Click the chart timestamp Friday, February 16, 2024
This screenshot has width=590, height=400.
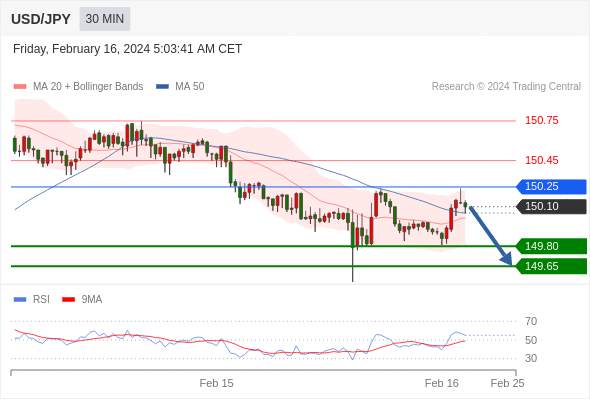click(x=127, y=49)
